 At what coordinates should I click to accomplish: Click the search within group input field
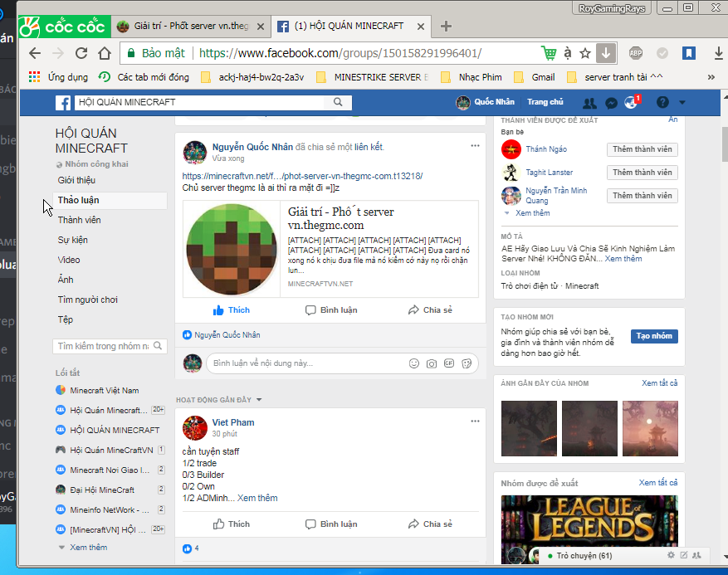(x=101, y=346)
